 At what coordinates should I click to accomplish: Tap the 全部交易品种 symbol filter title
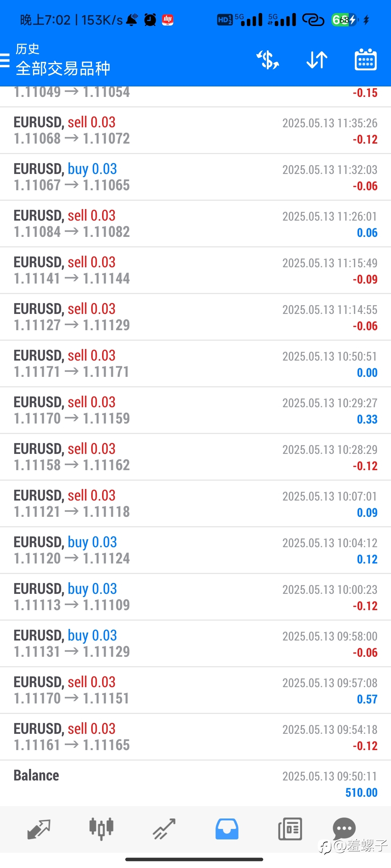click(63, 68)
